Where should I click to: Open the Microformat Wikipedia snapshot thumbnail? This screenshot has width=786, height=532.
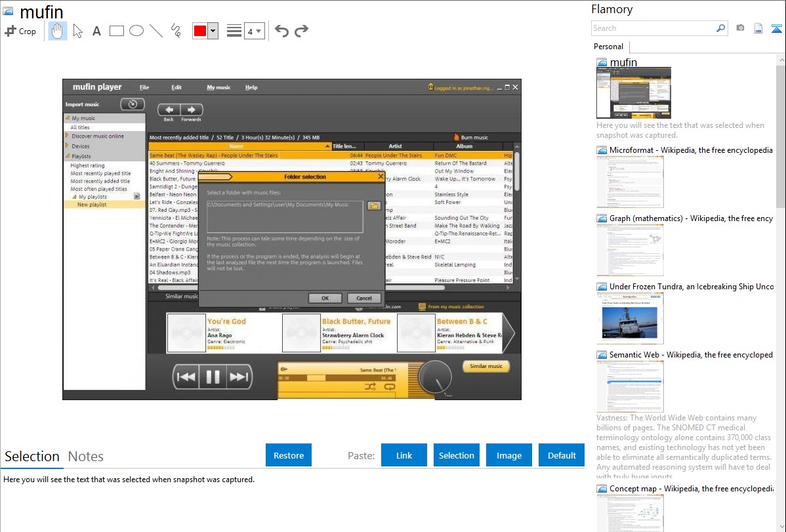pos(630,182)
